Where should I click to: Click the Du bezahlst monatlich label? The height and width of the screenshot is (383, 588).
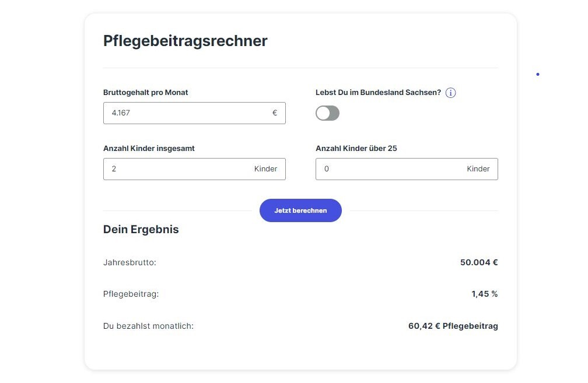tap(149, 326)
